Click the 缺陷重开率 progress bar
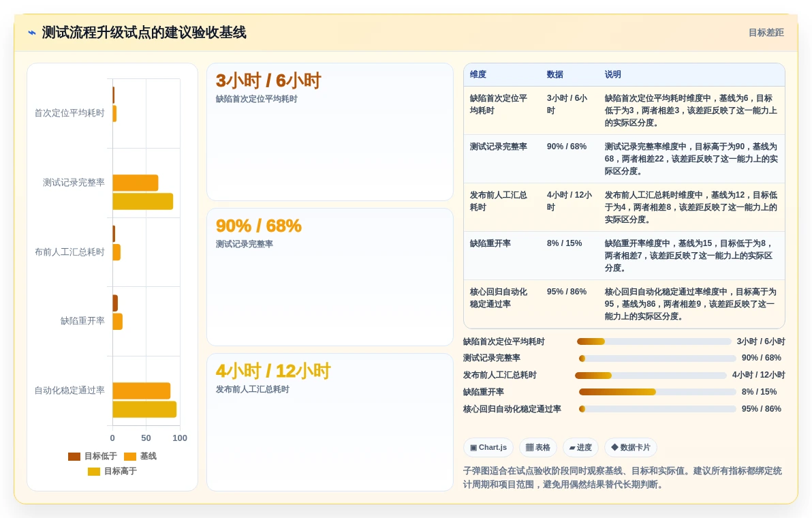Image resolution: width=812 pixels, height=518 pixels. [657, 392]
